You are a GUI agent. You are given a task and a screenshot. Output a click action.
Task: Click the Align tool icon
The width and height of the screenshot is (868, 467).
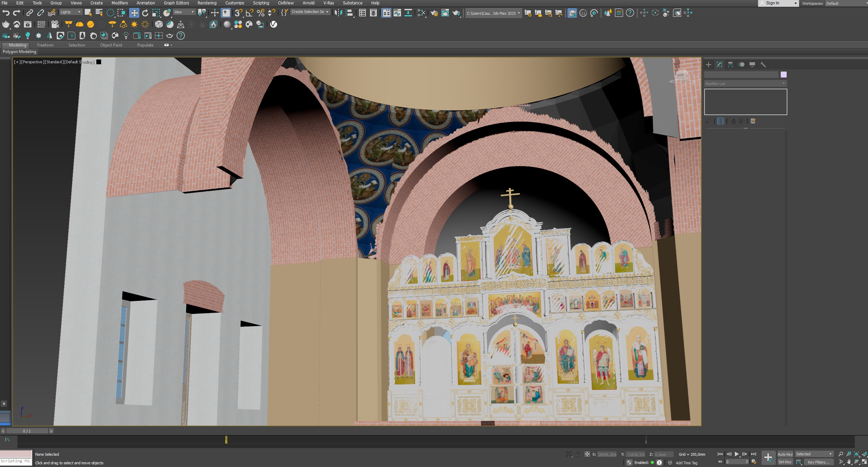pos(349,13)
